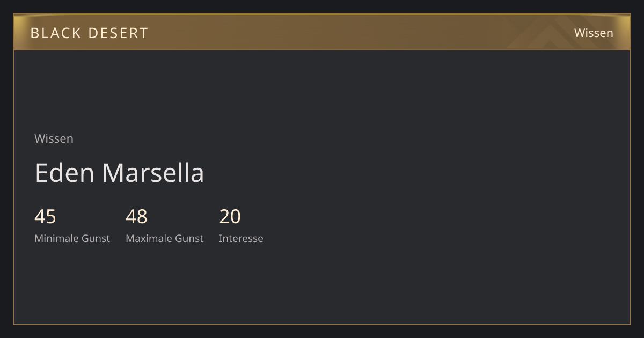Click the value 20

click(230, 216)
